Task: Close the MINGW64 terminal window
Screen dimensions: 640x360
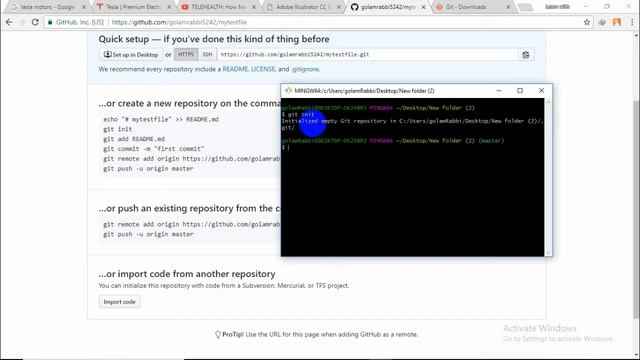Action: 542,91
